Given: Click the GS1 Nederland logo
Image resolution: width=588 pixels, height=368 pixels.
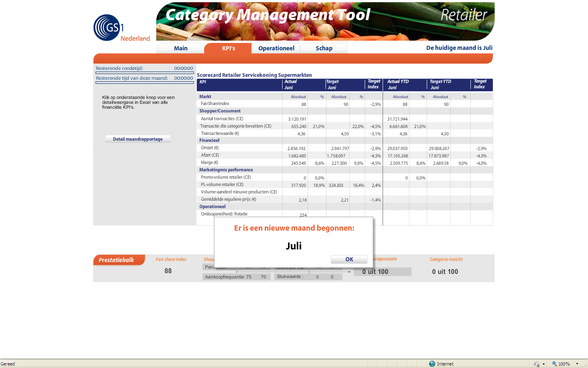Looking at the screenshot, I should (122, 28).
